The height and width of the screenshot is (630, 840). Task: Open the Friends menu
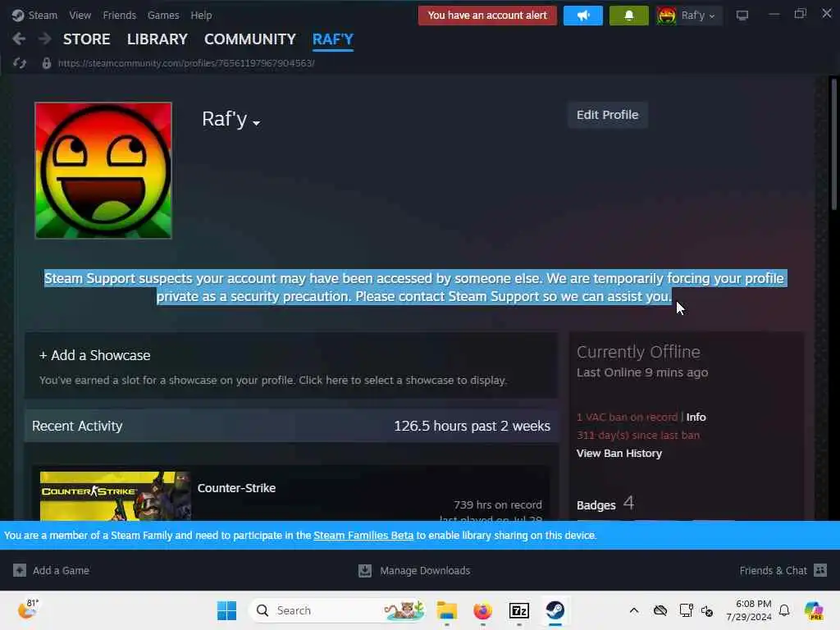pyautogui.click(x=119, y=16)
